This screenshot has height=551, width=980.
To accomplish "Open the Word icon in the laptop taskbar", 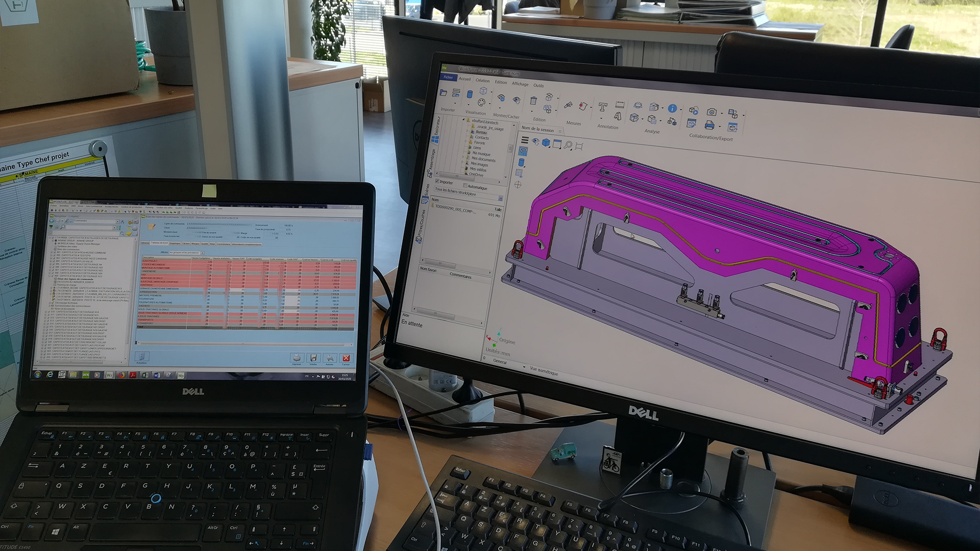I will click(x=157, y=375).
